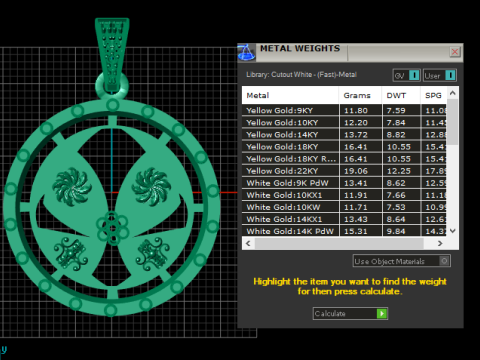This screenshot has width=480, height=360.
Task: Click the 8.82 DWT value
Action: pyautogui.click(x=396, y=135)
